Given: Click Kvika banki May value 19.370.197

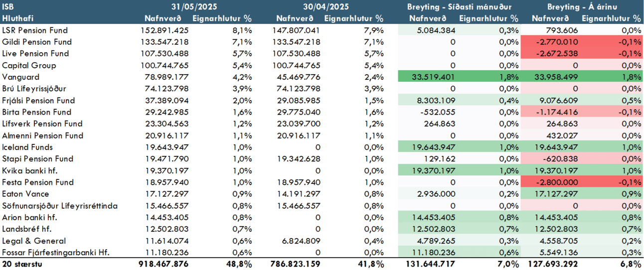Looking at the screenshot, I should (x=168, y=170).
